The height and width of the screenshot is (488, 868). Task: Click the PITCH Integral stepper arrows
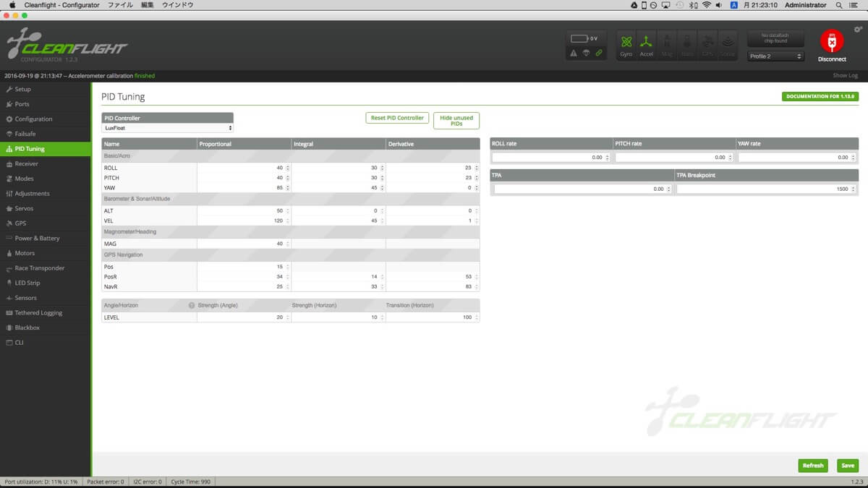383,178
